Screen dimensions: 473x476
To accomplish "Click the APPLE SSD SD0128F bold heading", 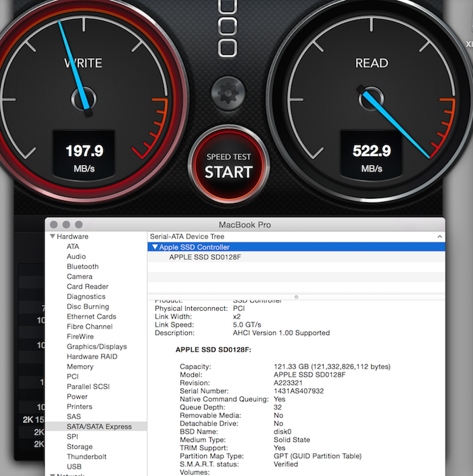I will (214, 350).
